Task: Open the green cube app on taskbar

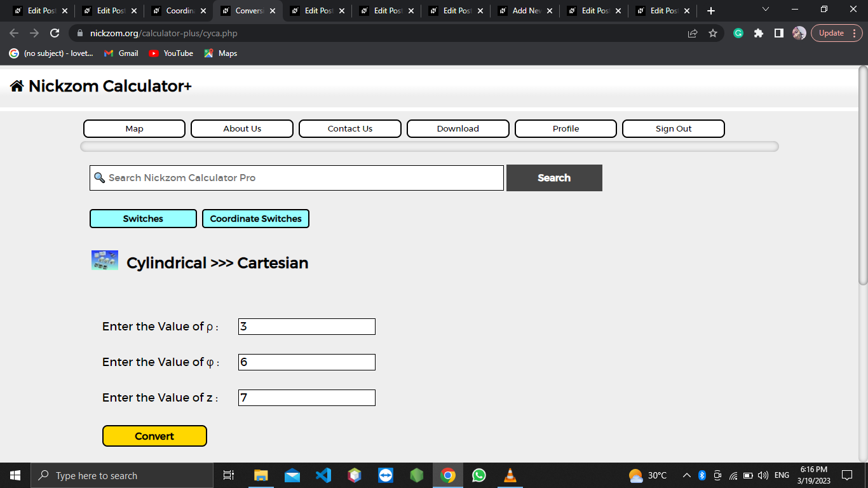Action: [417, 475]
